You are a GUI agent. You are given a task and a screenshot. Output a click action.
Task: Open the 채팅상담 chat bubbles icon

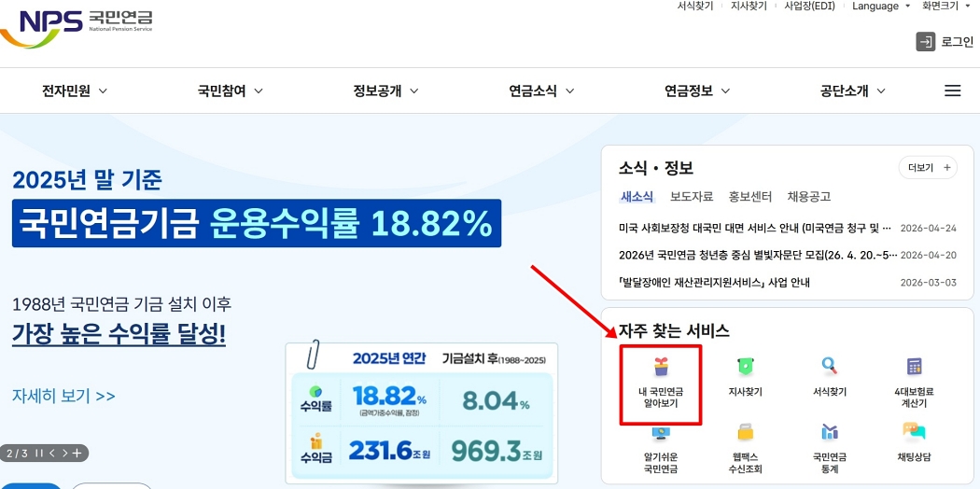[914, 432]
